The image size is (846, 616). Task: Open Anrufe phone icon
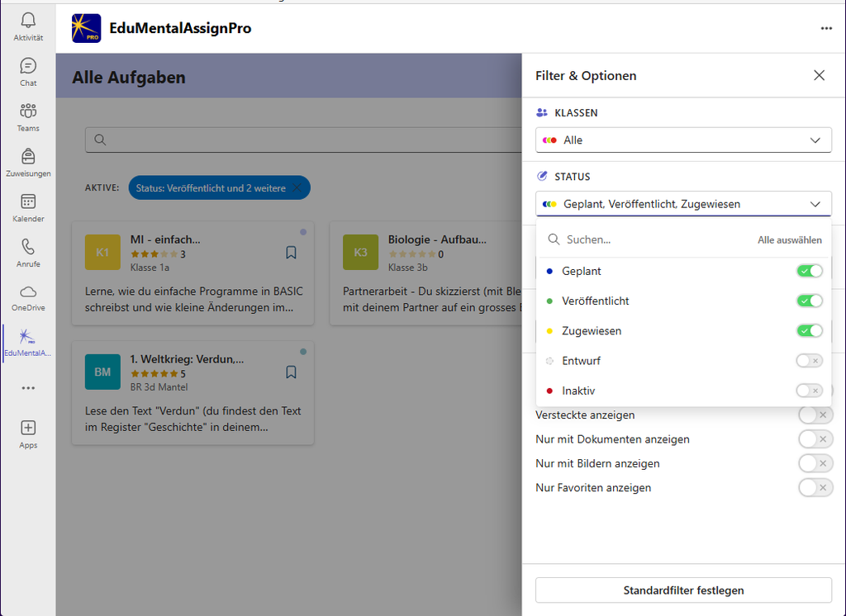[28, 247]
